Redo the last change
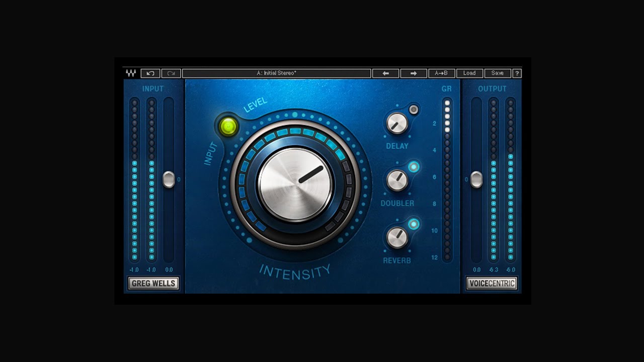This screenshot has height=362, width=644. [x=171, y=73]
